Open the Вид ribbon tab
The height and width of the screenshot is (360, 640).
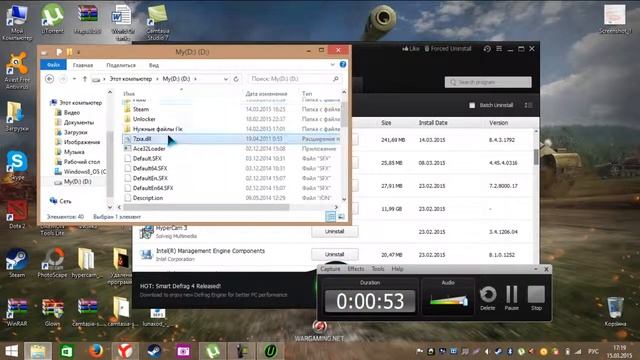[x=154, y=65]
